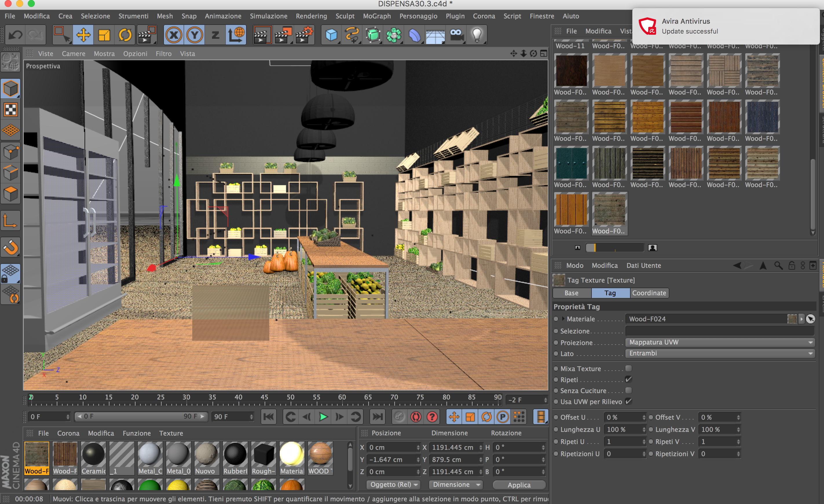Click the magnet Snap icon in sidebar
The image size is (824, 504).
point(11,247)
